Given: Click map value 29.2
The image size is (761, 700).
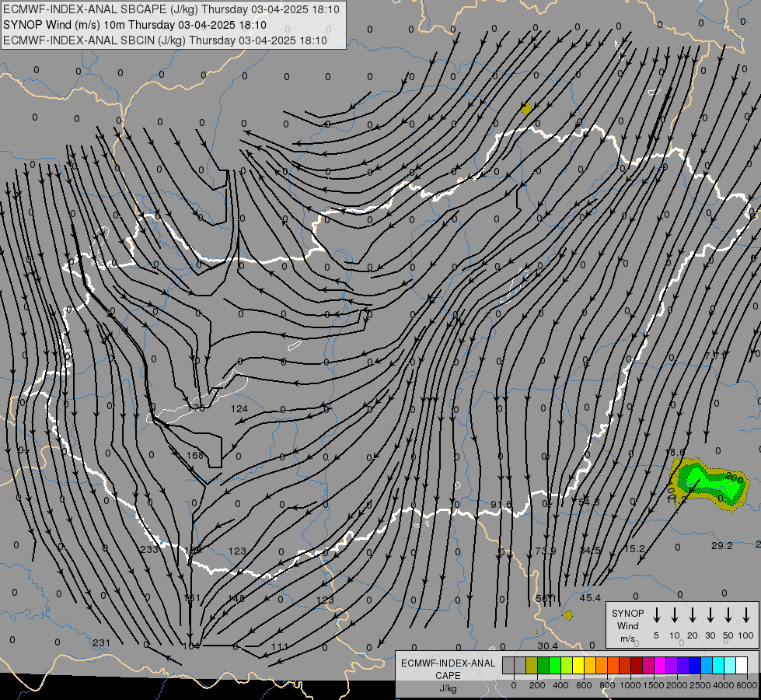Looking at the screenshot, I should [x=721, y=546].
